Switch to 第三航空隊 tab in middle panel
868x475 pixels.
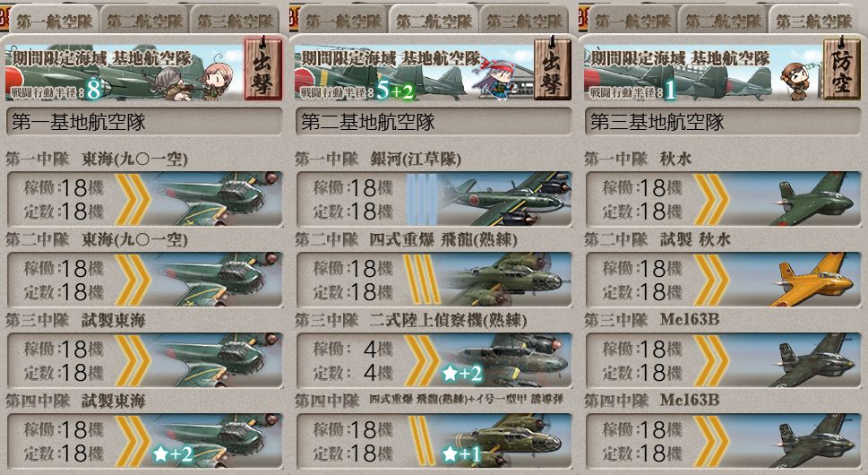point(524,21)
